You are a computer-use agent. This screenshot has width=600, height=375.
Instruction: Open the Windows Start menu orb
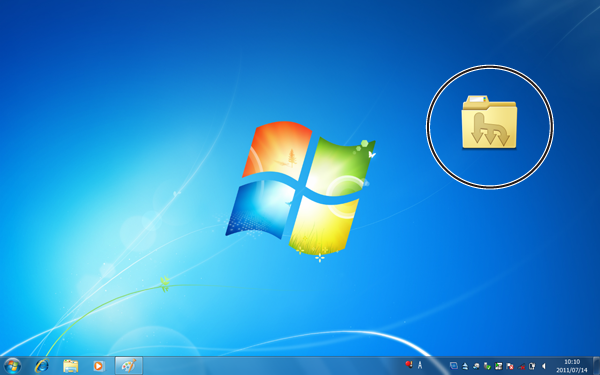12,366
